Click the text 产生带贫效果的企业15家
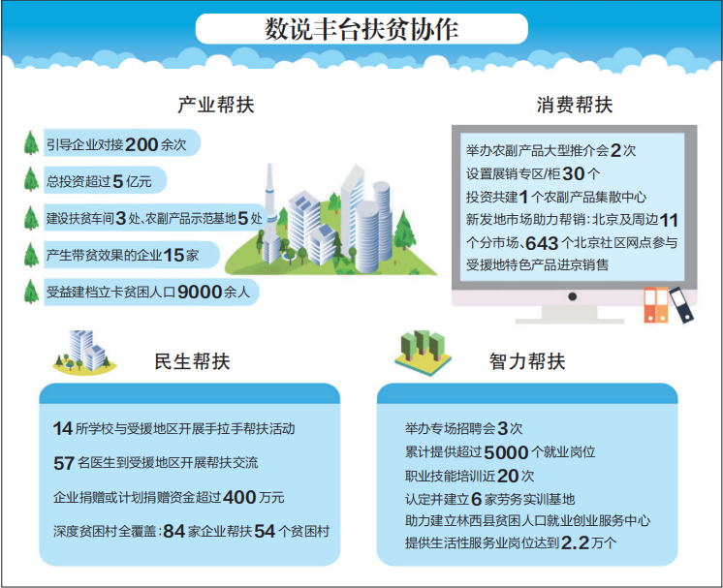The image size is (723, 588). pyautogui.click(x=122, y=255)
